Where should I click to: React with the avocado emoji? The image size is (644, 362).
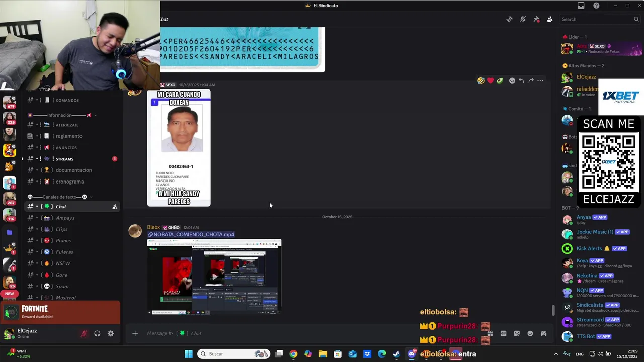click(x=500, y=80)
